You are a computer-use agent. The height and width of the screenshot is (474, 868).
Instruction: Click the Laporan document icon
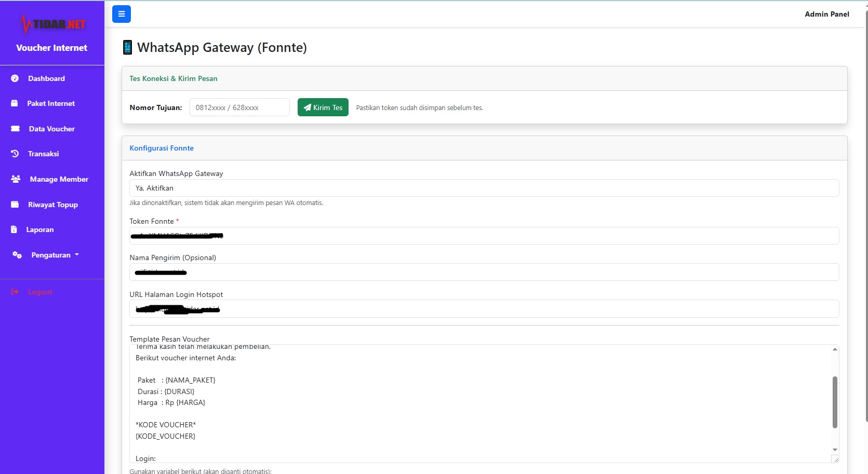click(14, 229)
